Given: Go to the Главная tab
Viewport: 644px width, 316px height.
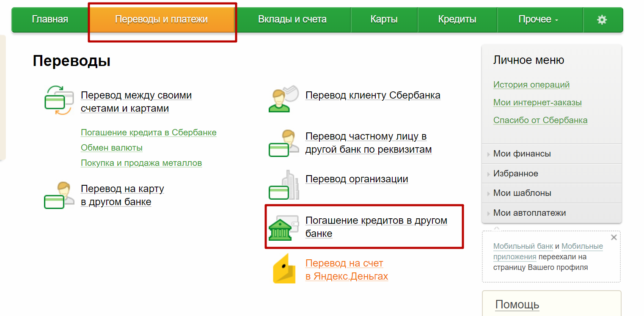Looking at the screenshot, I should pos(50,19).
